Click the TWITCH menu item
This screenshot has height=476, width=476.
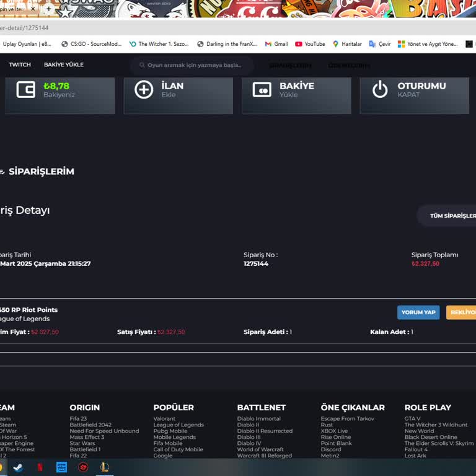20,64
